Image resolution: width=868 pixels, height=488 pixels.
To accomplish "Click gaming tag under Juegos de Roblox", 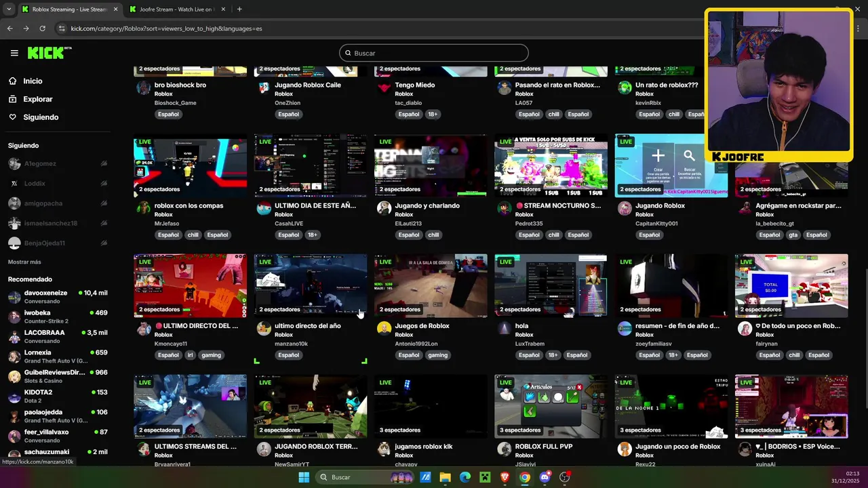I will [x=437, y=355].
